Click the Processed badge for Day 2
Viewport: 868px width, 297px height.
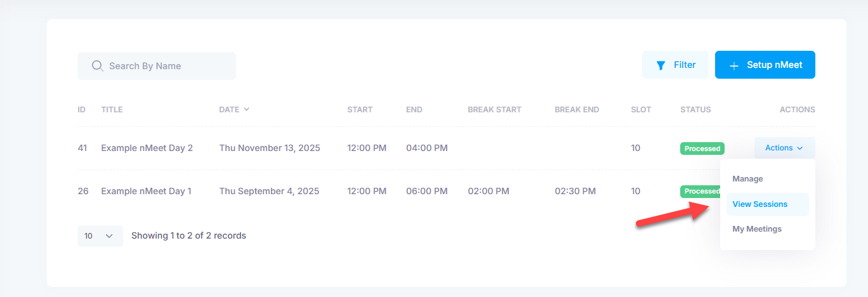click(x=702, y=148)
